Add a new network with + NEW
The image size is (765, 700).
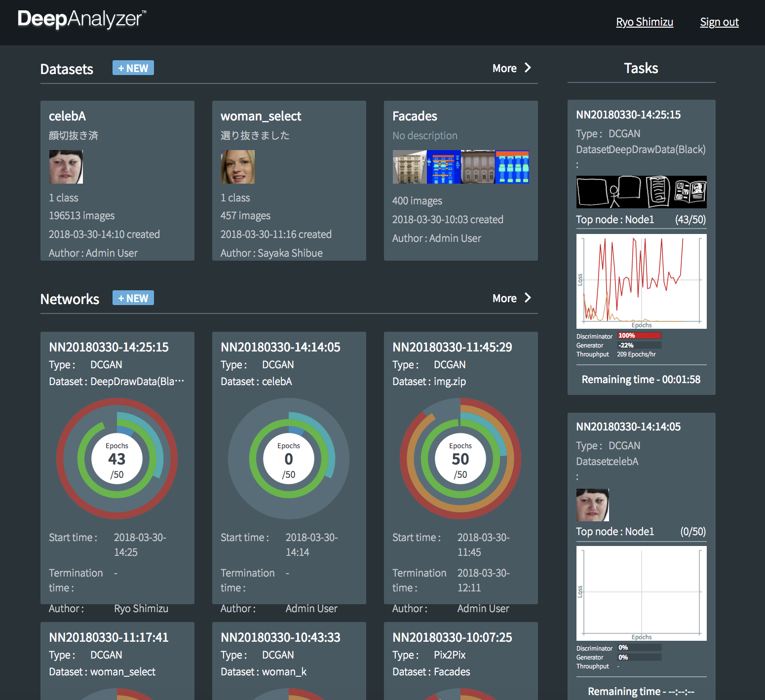pos(133,298)
